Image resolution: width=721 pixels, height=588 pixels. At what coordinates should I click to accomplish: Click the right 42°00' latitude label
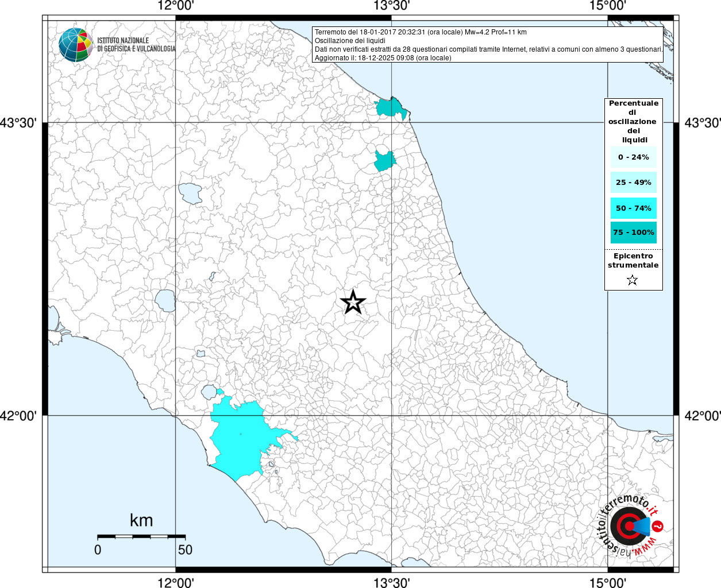[x=703, y=415]
